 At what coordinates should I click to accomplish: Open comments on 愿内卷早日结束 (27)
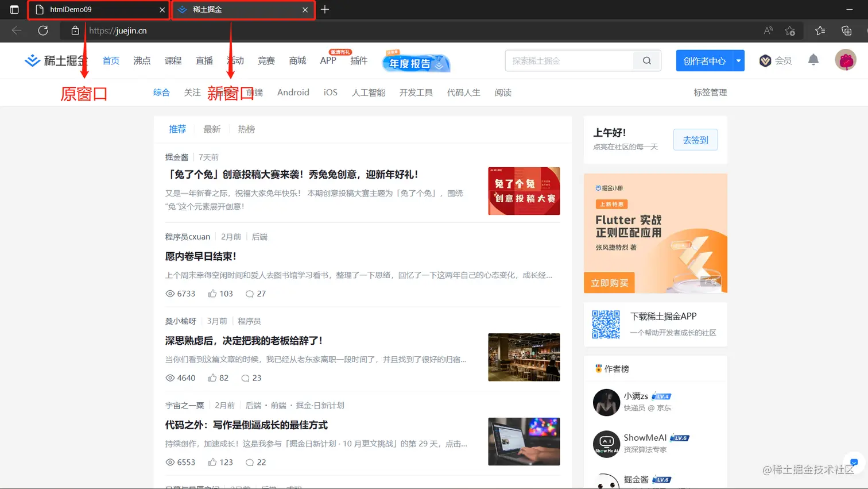(255, 294)
